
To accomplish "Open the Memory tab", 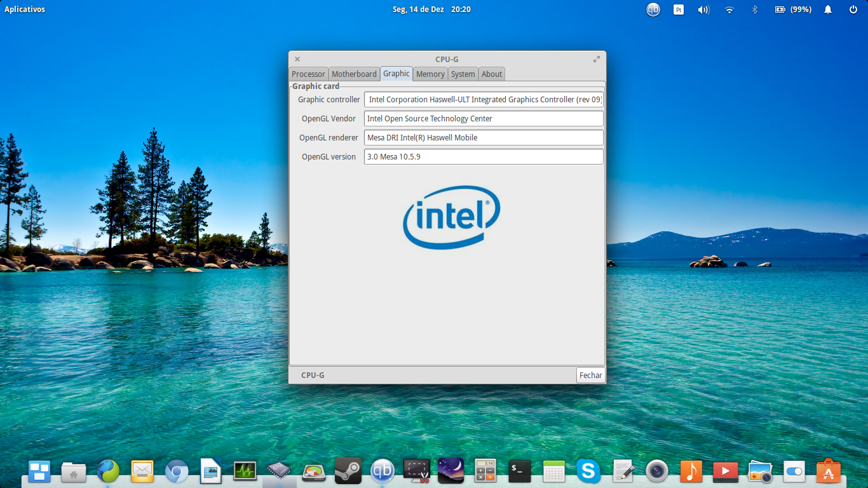I will tap(430, 74).
